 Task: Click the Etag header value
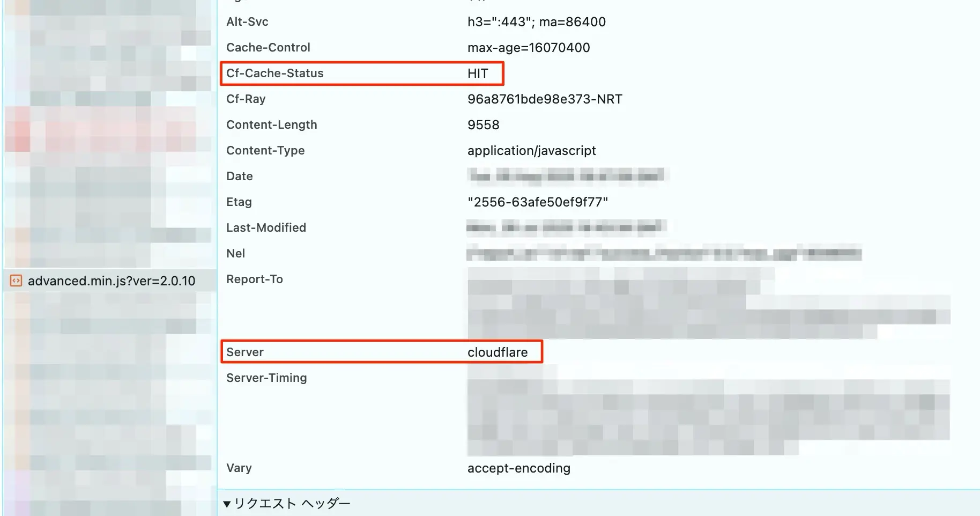[538, 202]
